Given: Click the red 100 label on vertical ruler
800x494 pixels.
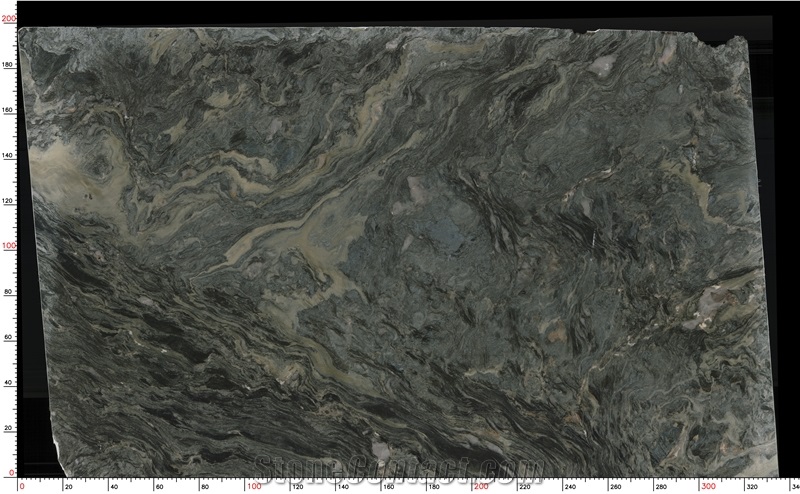Looking at the screenshot, I should (x=9, y=245).
